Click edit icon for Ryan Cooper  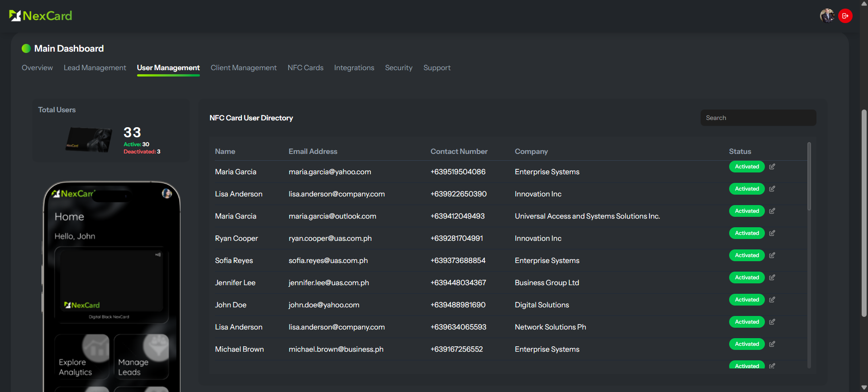[x=772, y=233]
